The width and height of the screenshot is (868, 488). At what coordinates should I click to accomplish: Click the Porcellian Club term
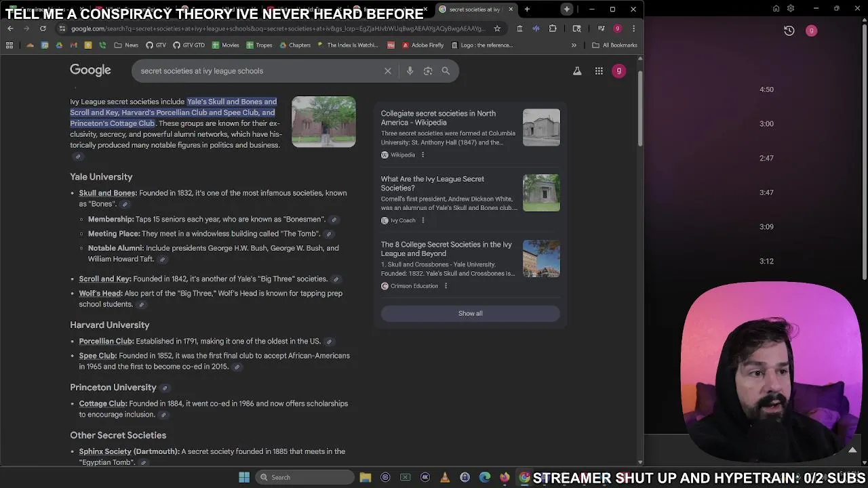tap(106, 342)
